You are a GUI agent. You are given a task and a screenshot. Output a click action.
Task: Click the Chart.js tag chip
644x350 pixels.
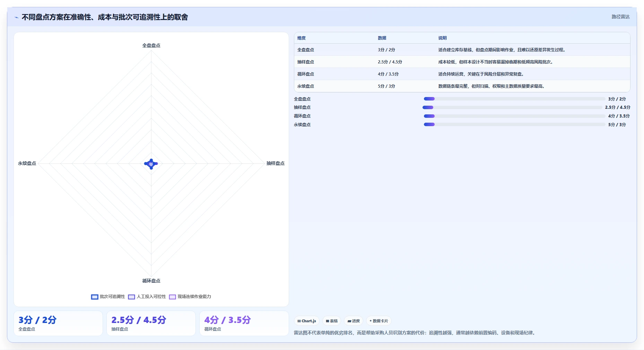(307, 321)
